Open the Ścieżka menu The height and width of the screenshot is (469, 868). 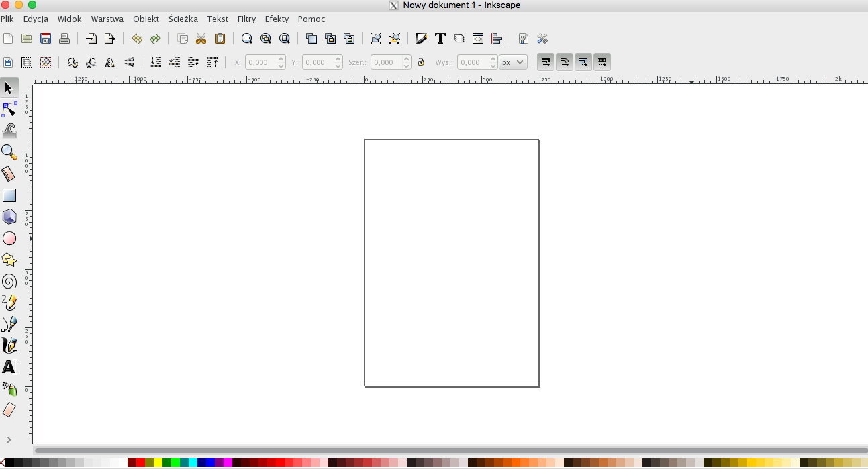tap(183, 19)
